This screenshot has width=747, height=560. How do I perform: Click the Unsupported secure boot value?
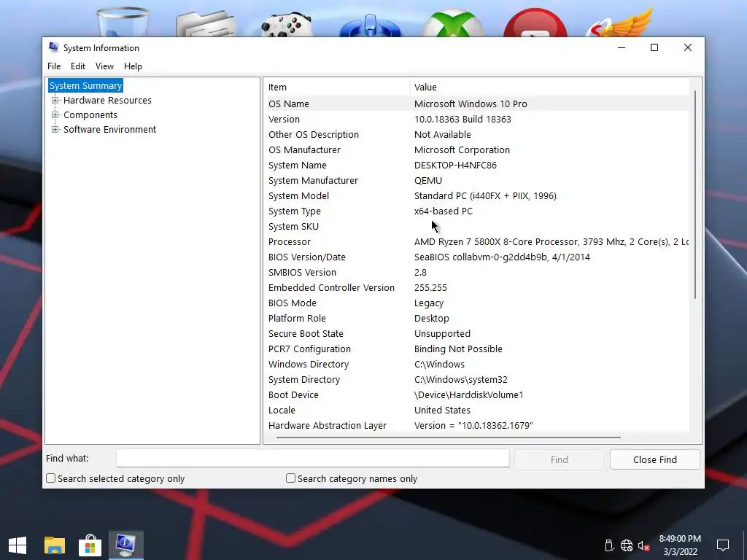442,333
